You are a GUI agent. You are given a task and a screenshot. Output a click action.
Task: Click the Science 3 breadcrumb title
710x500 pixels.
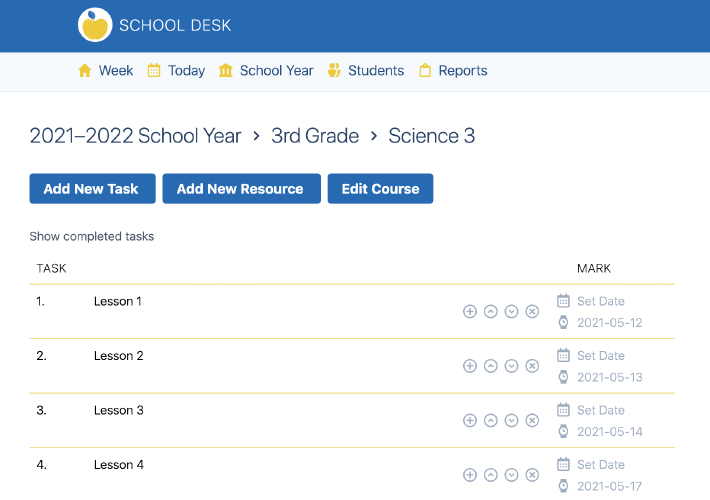pos(432,136)
